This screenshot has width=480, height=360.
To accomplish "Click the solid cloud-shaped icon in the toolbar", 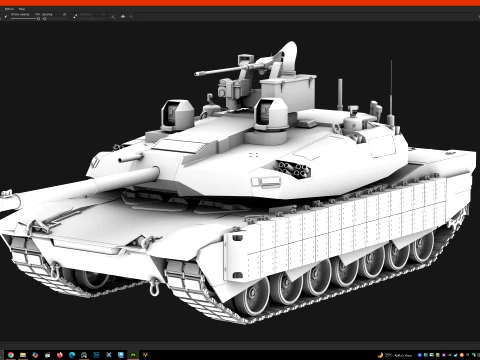I will coord(123,16).
